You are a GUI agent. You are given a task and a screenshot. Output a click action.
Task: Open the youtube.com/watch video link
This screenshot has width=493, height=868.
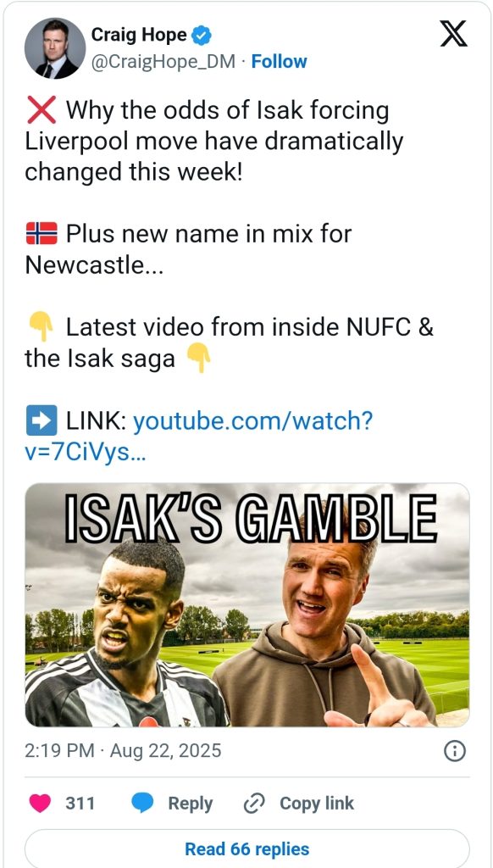coord(198,437)
